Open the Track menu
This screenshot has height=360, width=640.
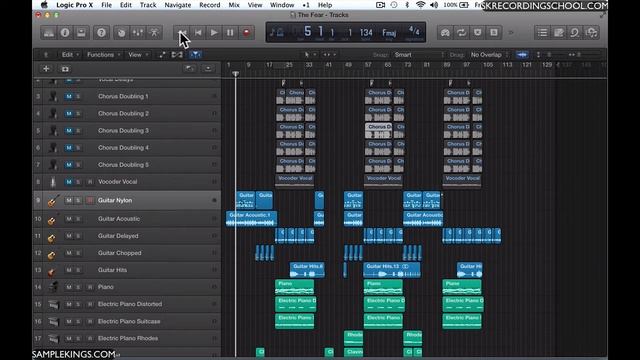(148, 5)
